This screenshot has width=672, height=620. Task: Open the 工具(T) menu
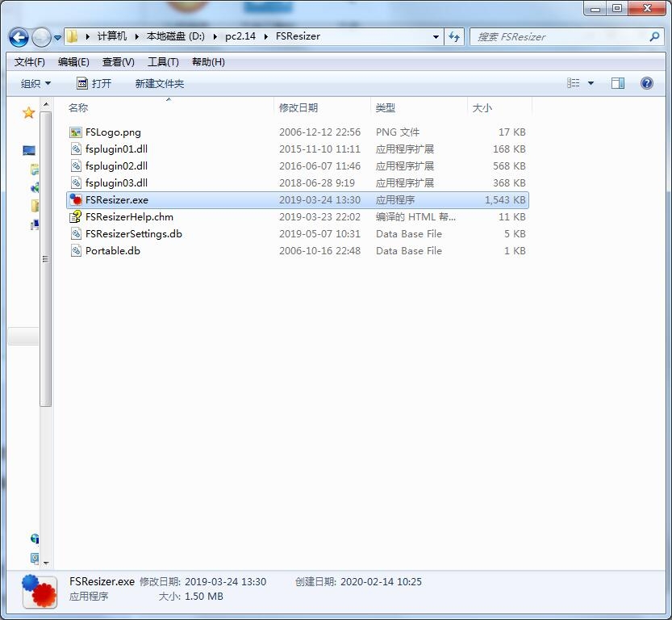pos(163,62)
